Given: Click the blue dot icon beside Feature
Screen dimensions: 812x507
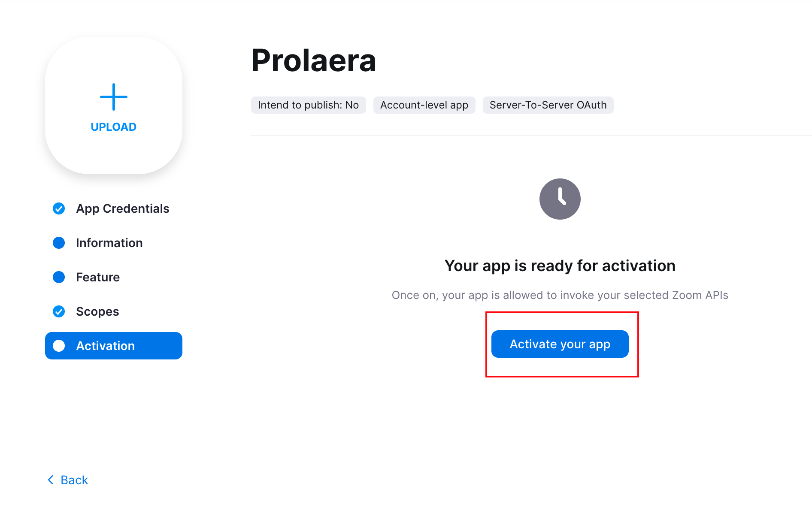Looking at the screenshot, I should 58,277.
